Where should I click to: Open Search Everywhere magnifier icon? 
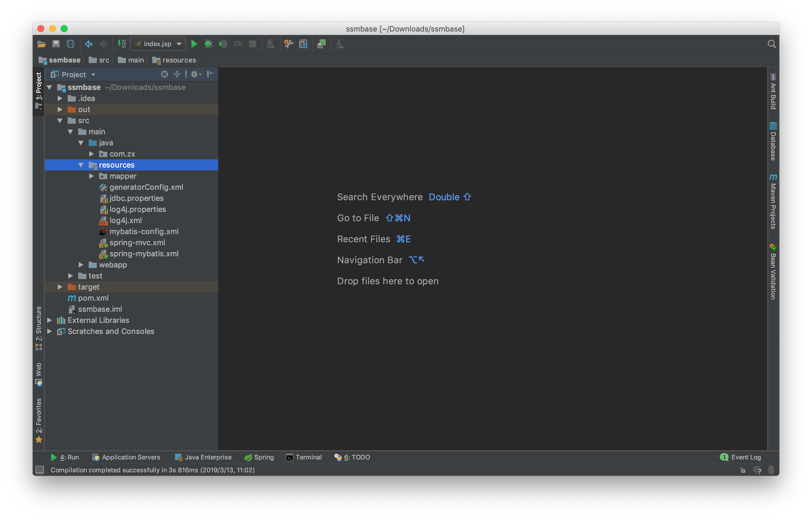coord(771,44)
